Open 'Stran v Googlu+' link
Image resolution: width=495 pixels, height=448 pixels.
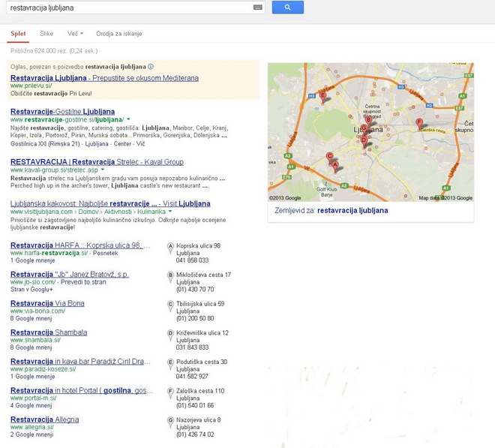point(31,290)
